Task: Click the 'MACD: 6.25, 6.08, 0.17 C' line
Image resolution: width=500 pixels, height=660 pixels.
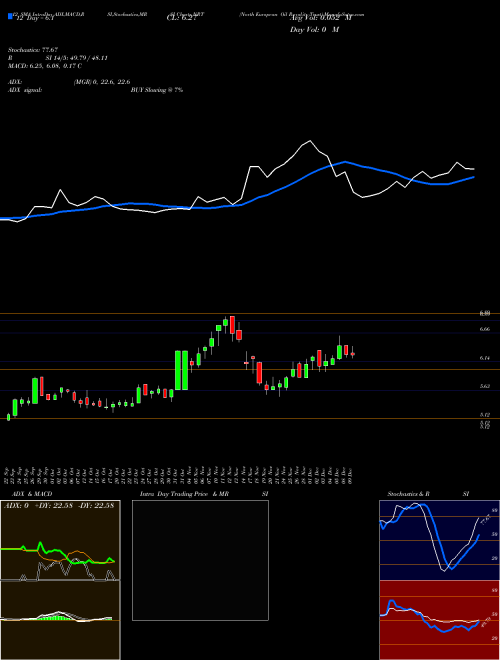Action: tap(45, 66)
